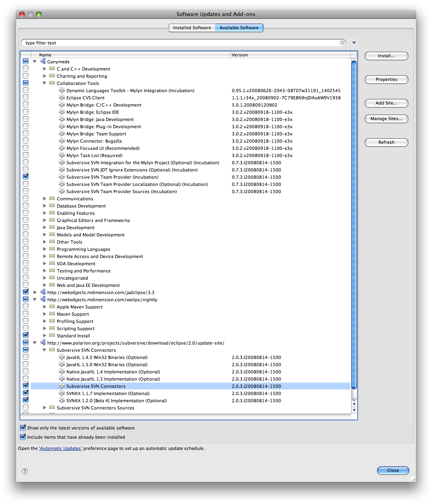Click the Collaboration Tools category icon

(52, 83)
